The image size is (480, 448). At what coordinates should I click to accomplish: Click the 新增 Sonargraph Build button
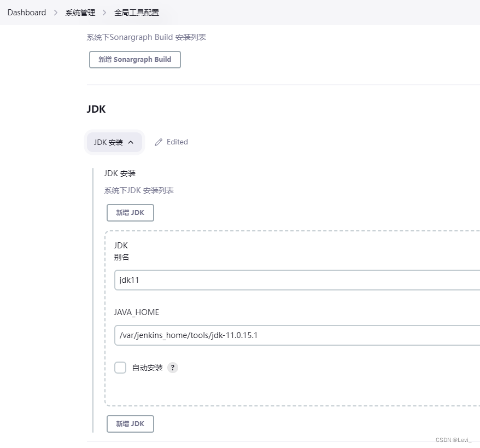pos(134,59)
